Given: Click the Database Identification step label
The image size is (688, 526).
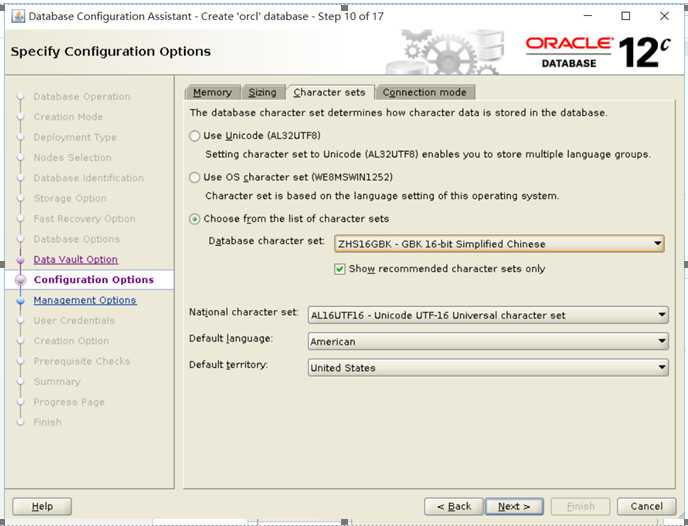Looking at the screenshot, I should click(x=89, y=178).
